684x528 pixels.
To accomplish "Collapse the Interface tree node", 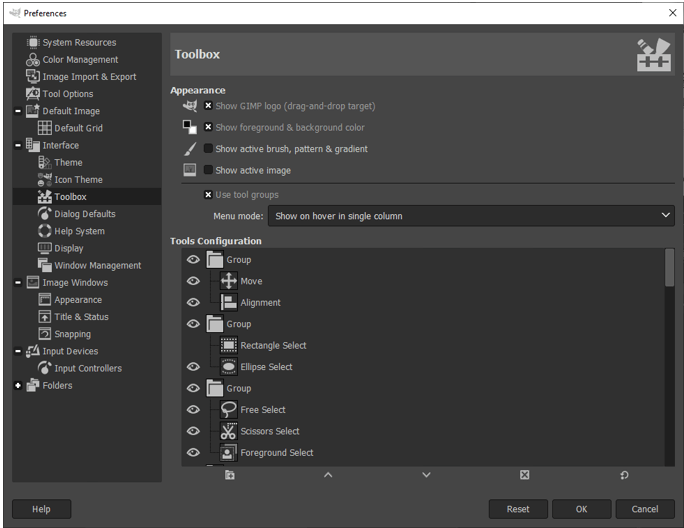I will [x=18, y=145].
